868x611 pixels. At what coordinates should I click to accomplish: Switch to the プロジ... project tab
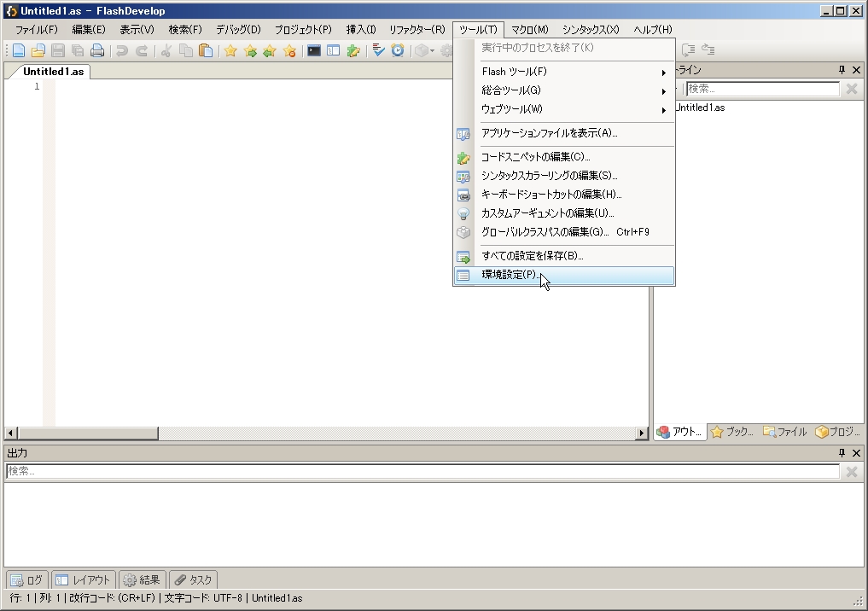[x=837, y=432]
